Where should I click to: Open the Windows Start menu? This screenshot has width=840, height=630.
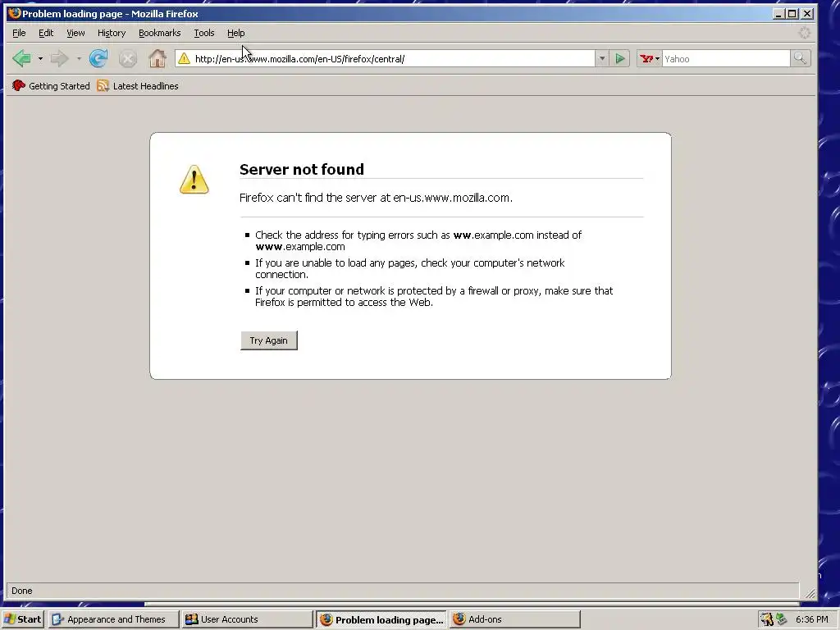(23, 619)
